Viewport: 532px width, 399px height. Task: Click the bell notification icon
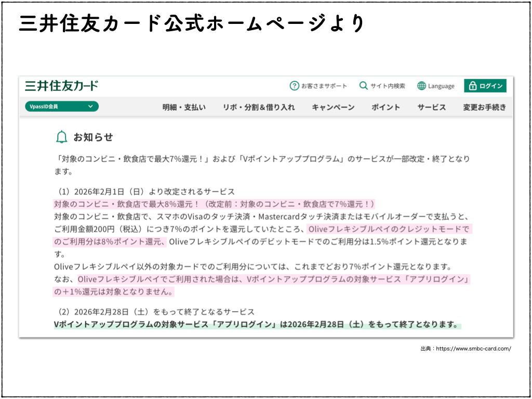point(61,137)
